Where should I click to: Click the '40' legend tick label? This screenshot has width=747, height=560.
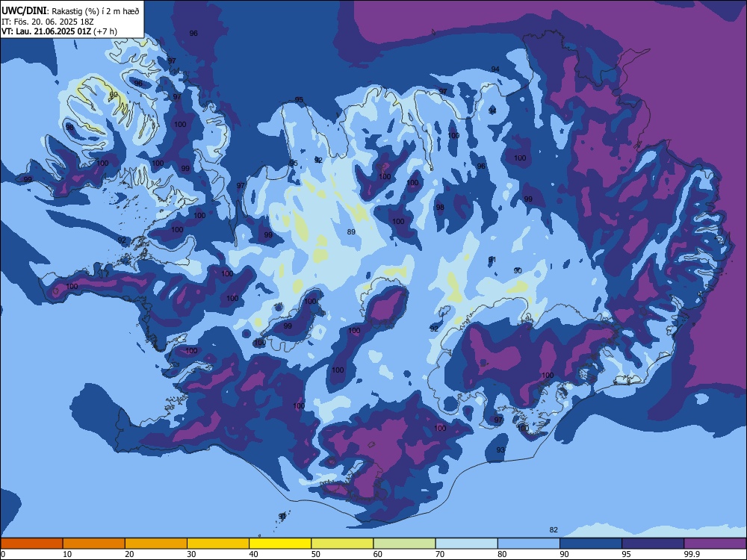point(253,554)
